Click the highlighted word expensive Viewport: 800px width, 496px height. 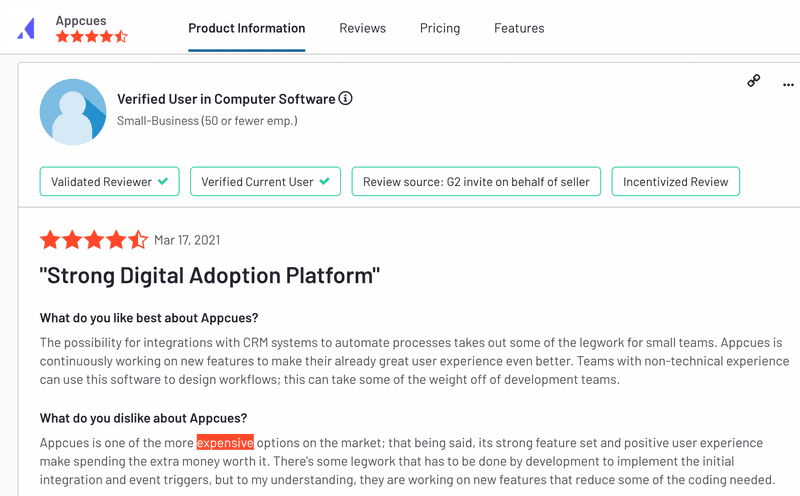(225, 442)
